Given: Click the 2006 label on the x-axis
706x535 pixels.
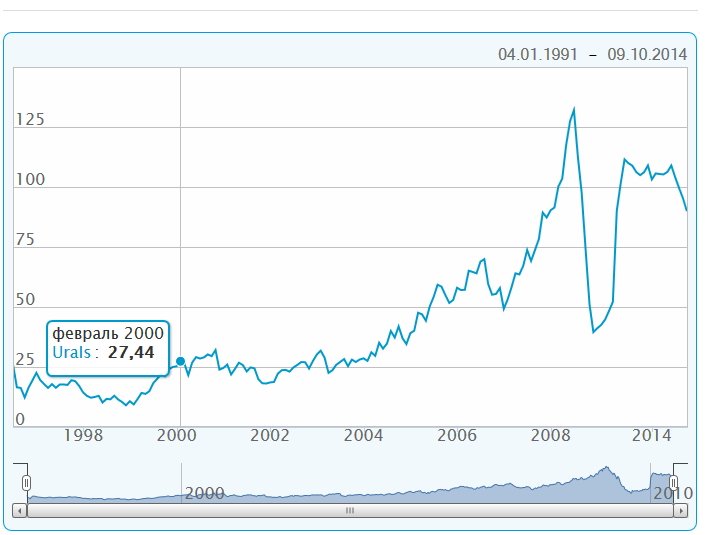Looking at the screenshot, I should pos(456,435).
